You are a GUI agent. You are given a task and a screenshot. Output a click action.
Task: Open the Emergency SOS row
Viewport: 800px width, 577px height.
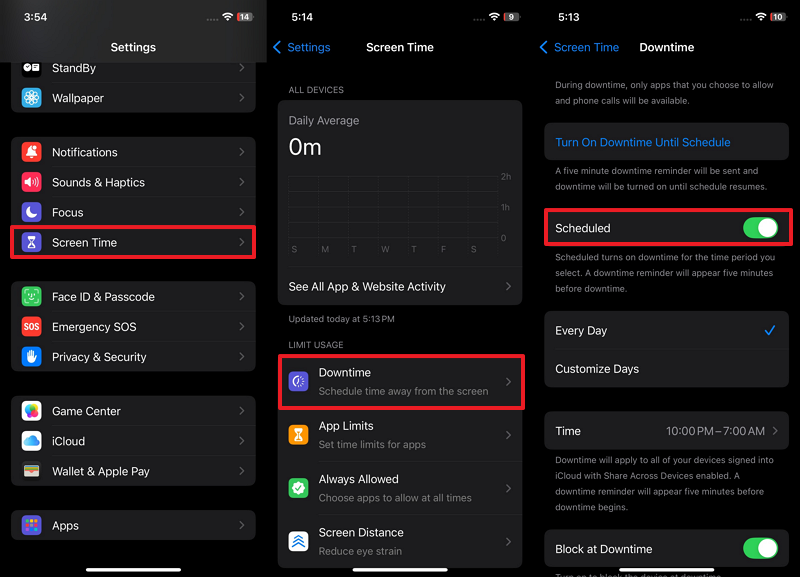click(133, 327)
